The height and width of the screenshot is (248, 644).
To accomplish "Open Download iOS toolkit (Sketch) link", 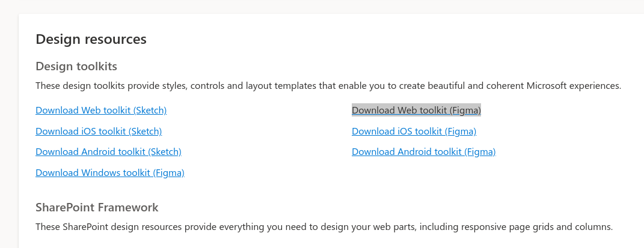I will click(99, 131).
